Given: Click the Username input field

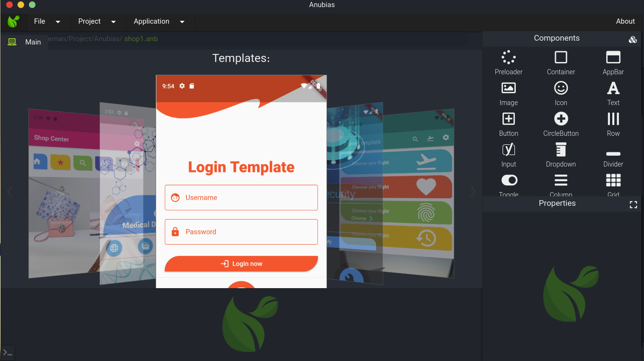Looking at the screenshot, I should click(x=241, y=197).
